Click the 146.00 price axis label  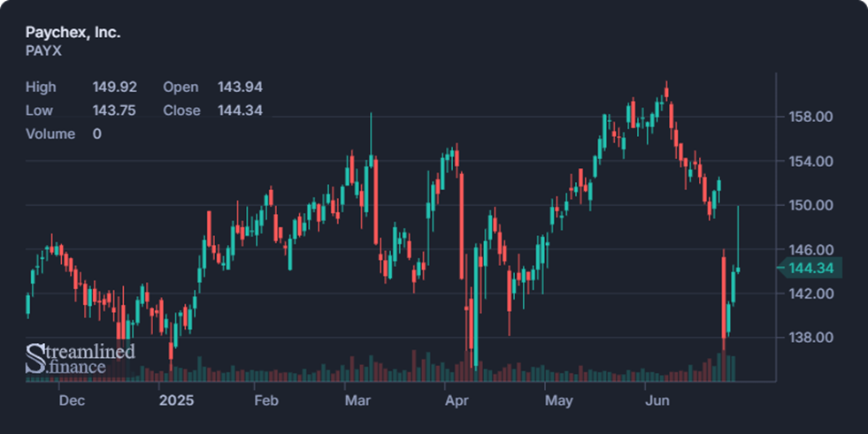810,250
